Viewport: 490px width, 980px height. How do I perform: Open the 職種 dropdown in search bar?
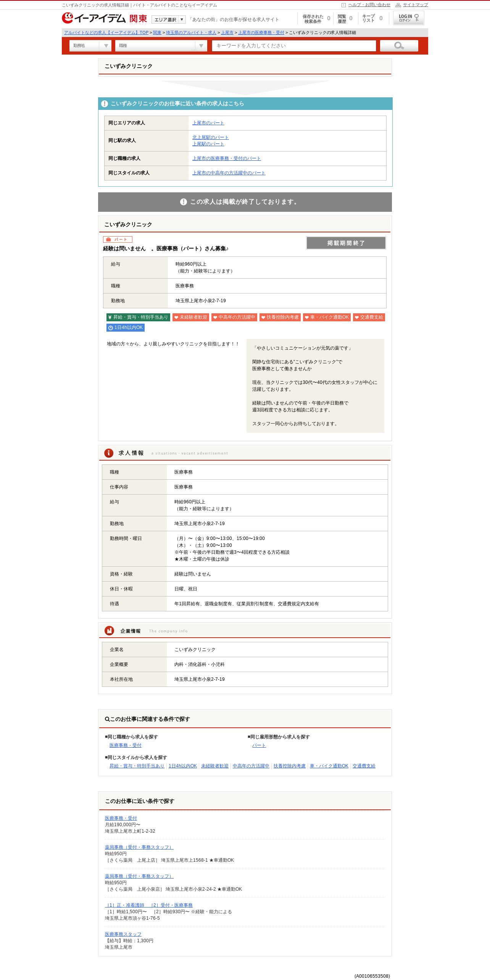tap(161, 46)
